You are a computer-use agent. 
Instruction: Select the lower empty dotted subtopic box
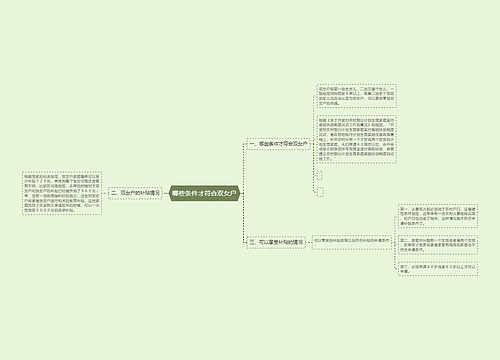point(320,192)
